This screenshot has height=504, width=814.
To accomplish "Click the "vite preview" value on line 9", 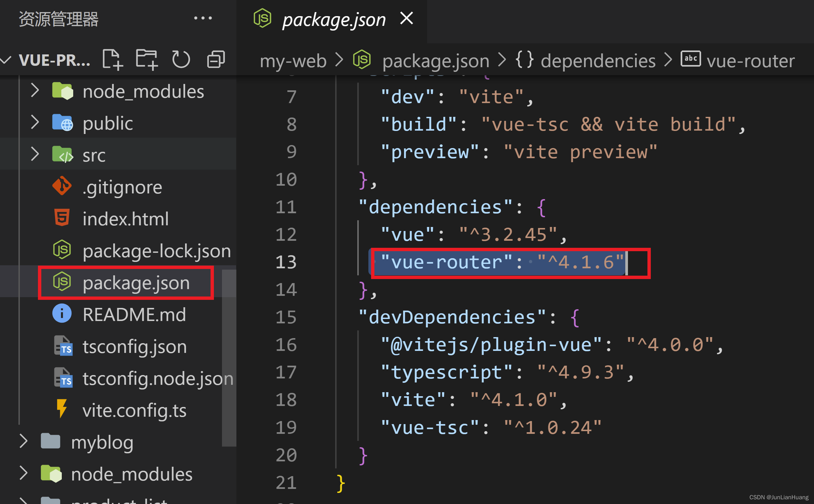I will [x=580, y=152].
